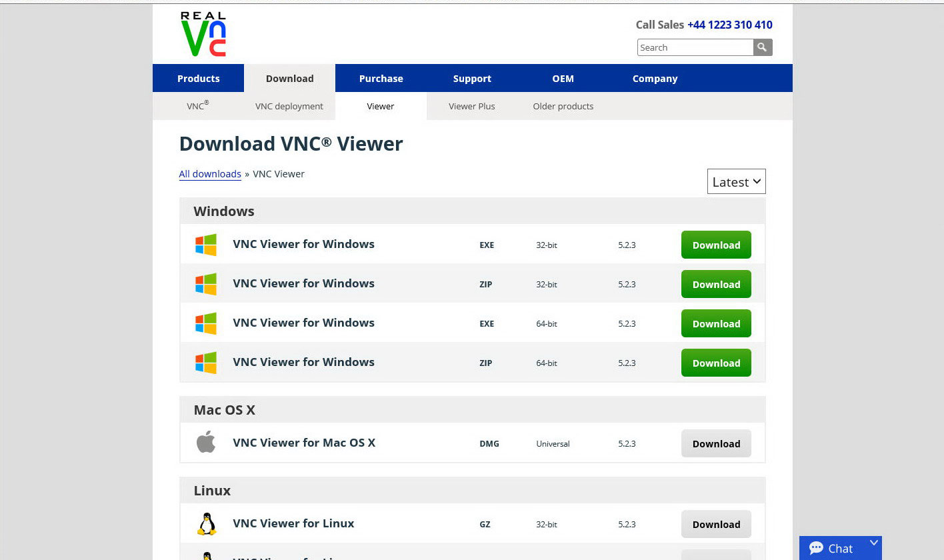Image resolution: width=944 pixels, height=560 pixels.
Task: Open the Chat widget
Action: (x=840, y=548)
